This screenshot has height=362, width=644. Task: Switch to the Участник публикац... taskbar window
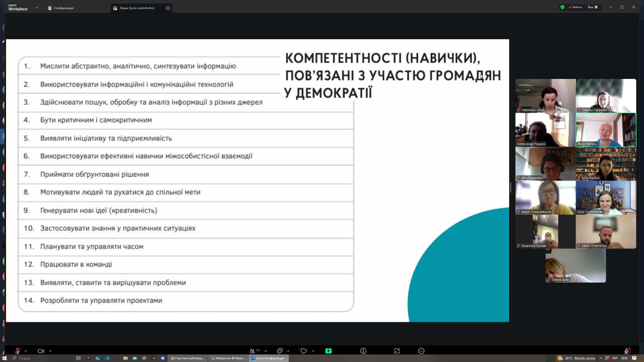tap(188, 358)
